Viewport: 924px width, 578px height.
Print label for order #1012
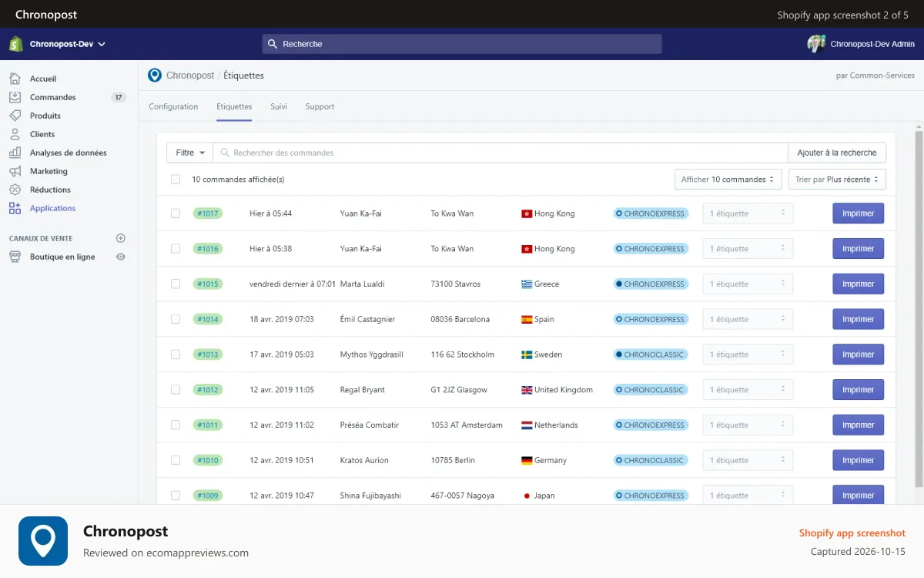click(858, 390)
